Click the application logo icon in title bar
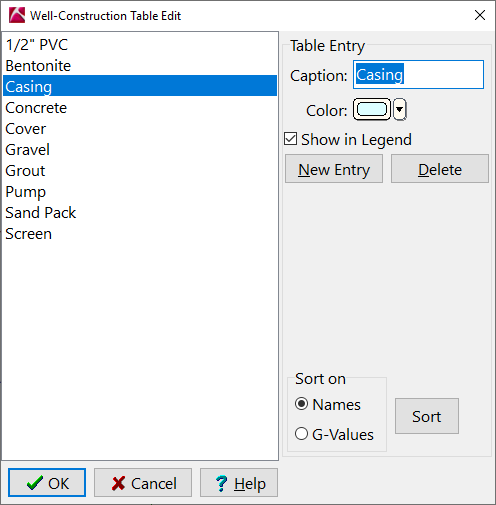This screenshot has height=505, width=496. point(17,15)
